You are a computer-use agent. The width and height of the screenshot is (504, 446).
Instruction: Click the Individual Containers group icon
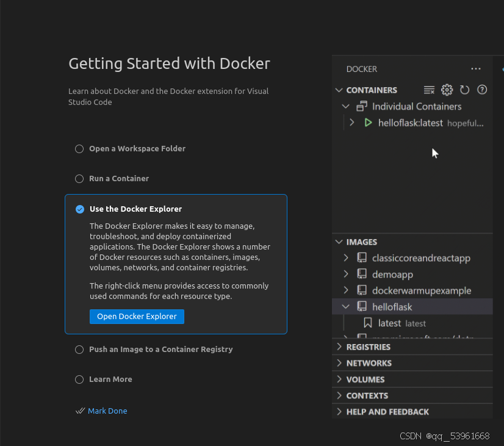click(x=362, y=106)
